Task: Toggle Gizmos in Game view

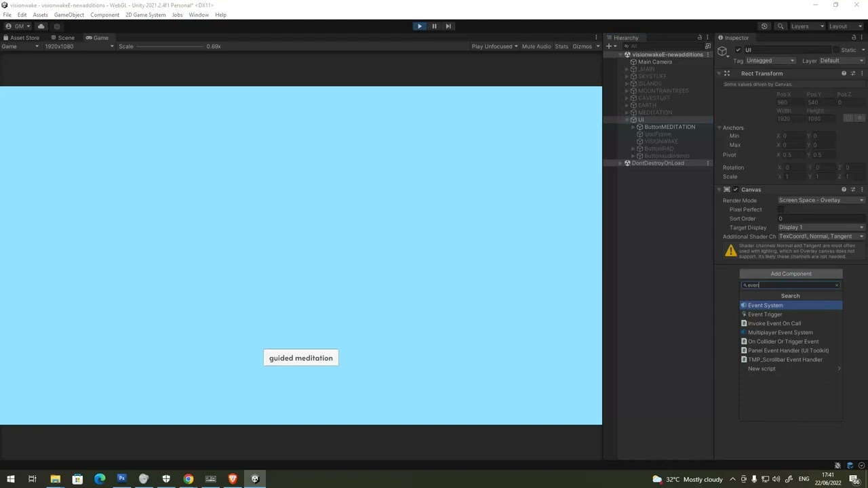Action: (x=582, y=47)
